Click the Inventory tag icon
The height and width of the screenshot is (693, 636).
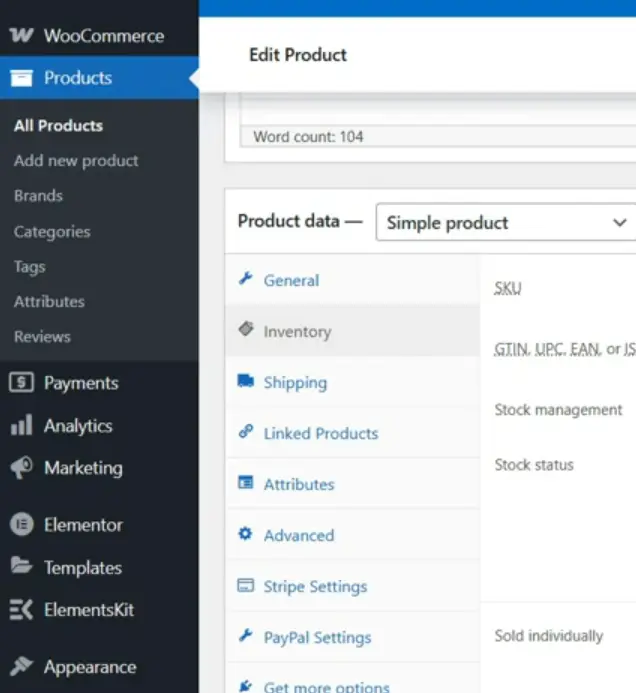pyautogui.click(x=246, y=329)
